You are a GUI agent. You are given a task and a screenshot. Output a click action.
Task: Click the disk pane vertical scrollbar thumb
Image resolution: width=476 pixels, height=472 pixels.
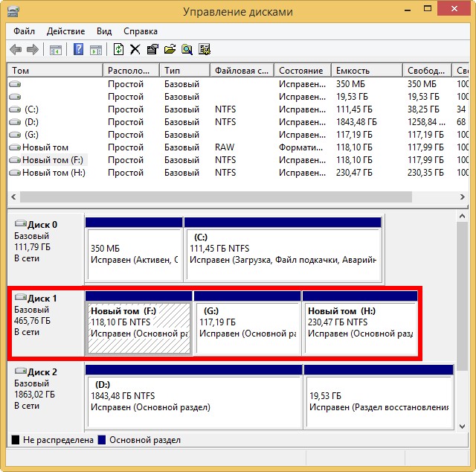[x=462, y=296]
